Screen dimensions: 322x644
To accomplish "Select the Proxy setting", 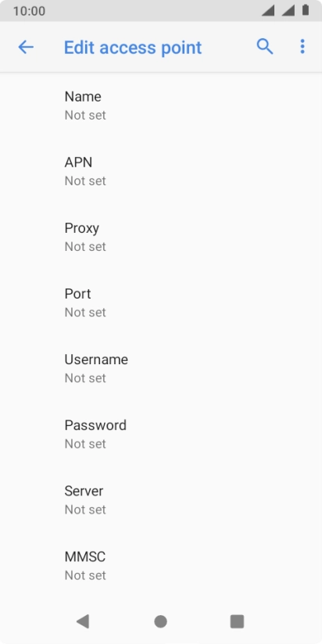I will tap(161, 237).
